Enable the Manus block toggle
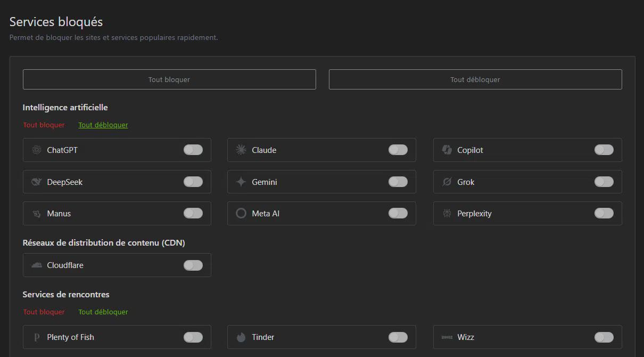This screenshot has height=357, width=644. 193,214
